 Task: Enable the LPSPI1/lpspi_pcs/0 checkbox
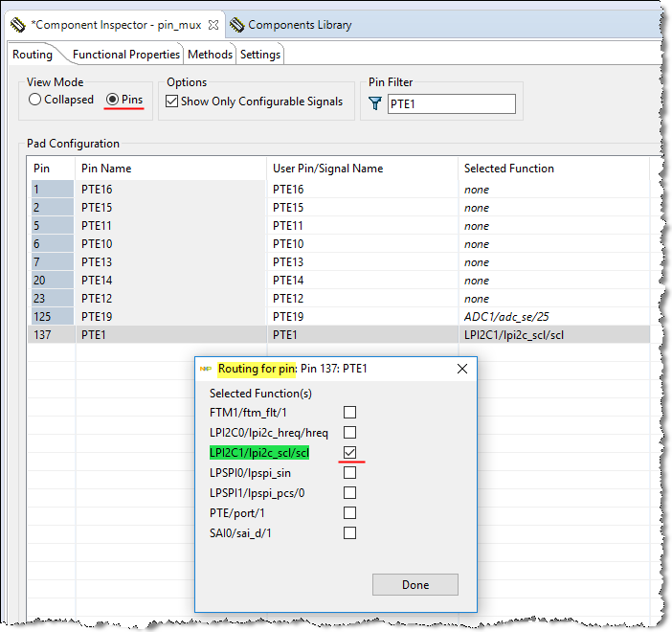click(349, 492)
